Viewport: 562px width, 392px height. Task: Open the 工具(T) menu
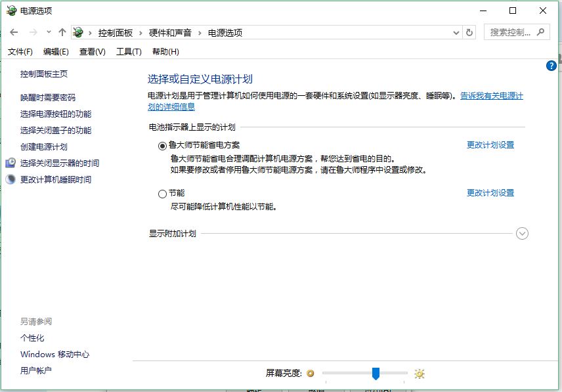tap(129, 52)
